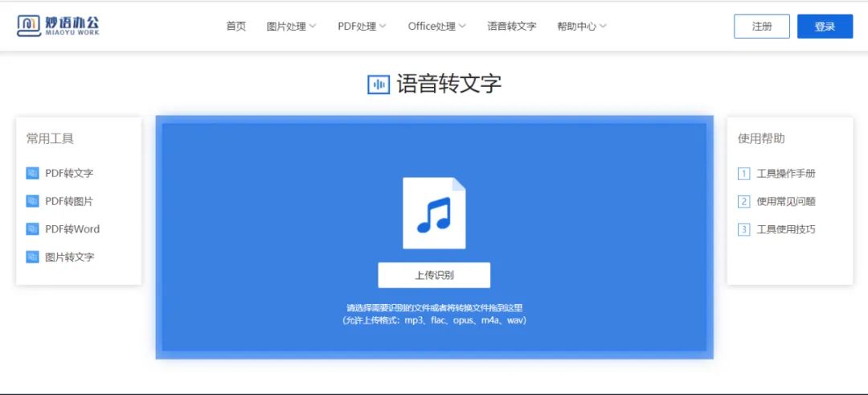Click the 常用工具 heading
The height and width of the screenshot is (395, 868).
(x=50, y=138)
